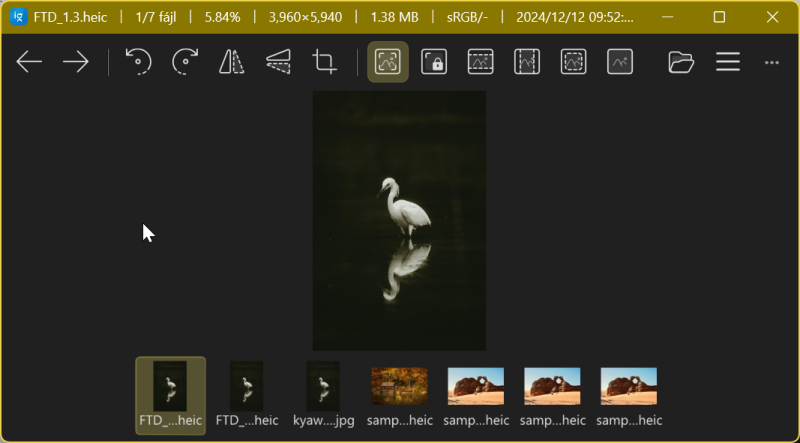Show more toolbar items via the ellipsis
Screen dimensions: 800x443
click(x=771, y=62)
